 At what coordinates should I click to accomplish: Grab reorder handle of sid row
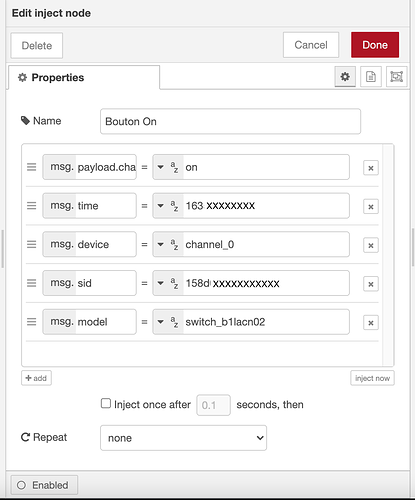(32, 283)
